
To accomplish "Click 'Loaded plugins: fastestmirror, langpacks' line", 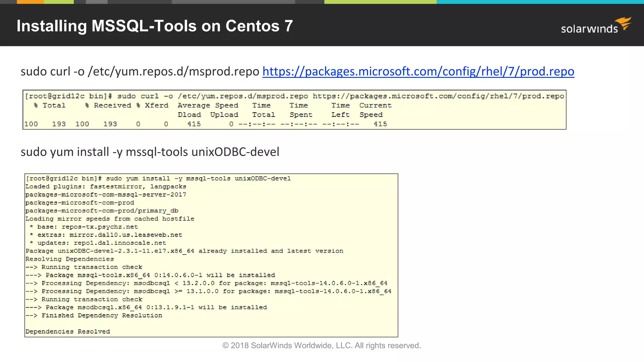I will click(106, 187).
